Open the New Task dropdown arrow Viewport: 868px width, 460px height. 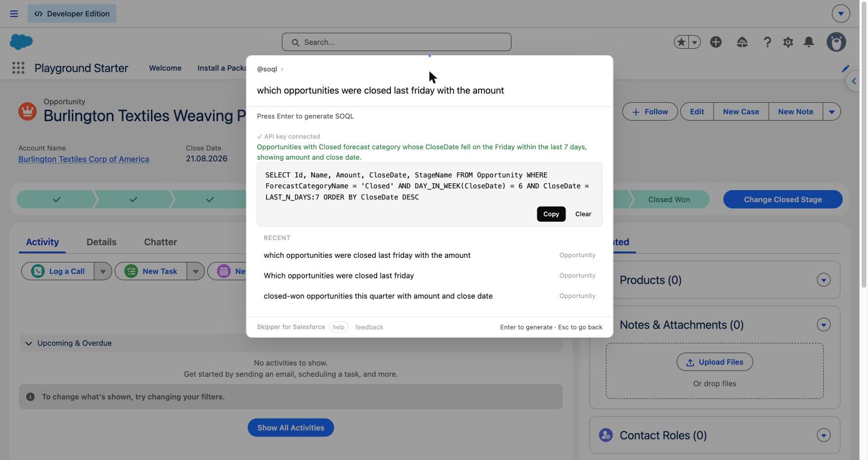[196, 271]
